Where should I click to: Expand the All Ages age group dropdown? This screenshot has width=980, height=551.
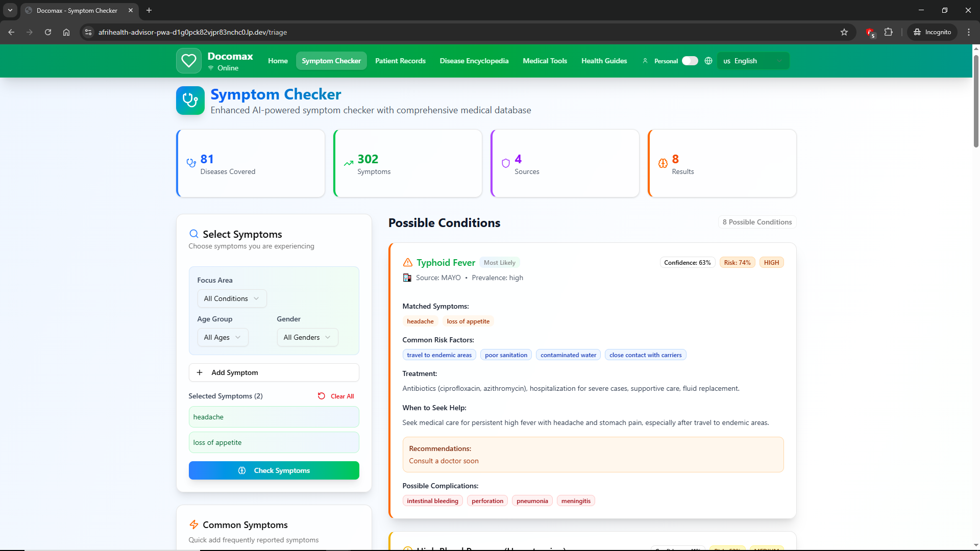click(x=223, y=337)
